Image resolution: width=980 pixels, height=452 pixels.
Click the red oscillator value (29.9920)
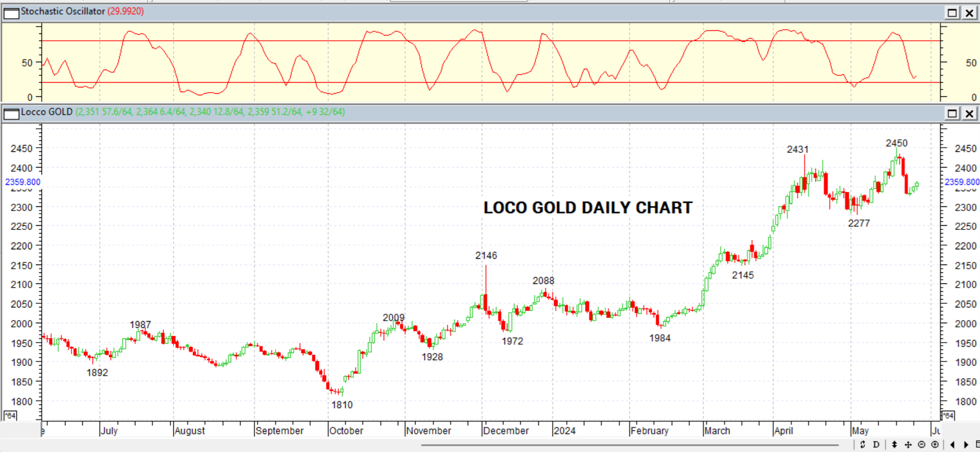(x=126, y=12)
